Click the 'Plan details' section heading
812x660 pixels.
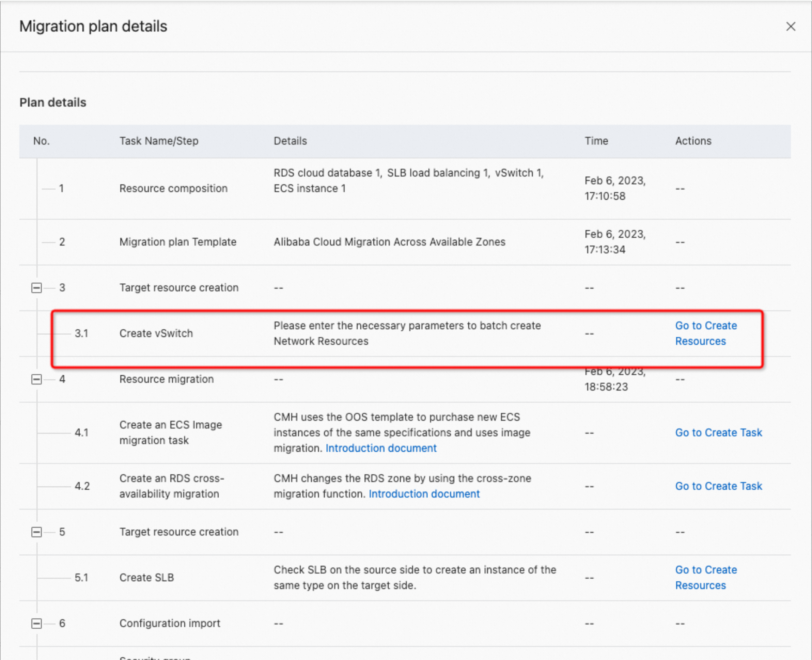(53, 103)
